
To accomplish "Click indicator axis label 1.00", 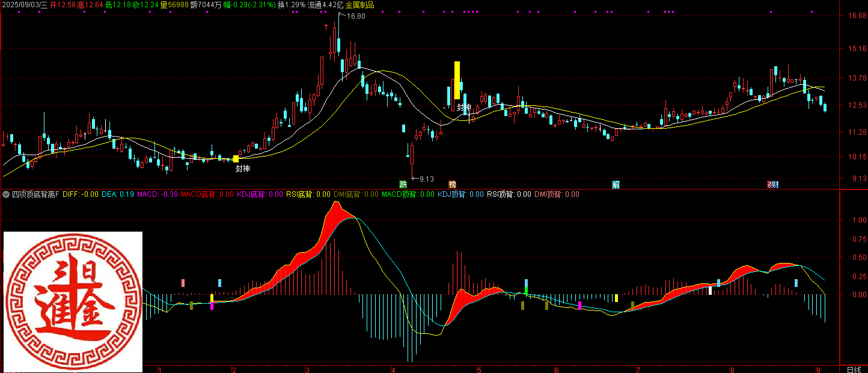I will coord(858,220).
